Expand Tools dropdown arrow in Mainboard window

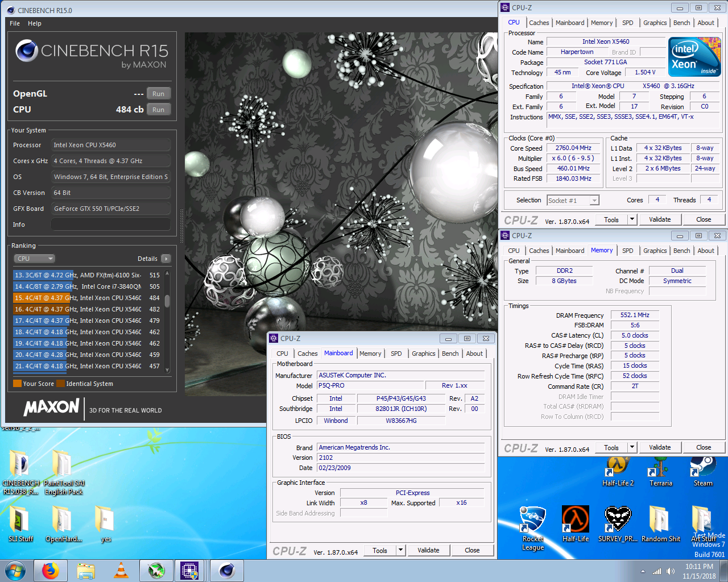(400, 550)
